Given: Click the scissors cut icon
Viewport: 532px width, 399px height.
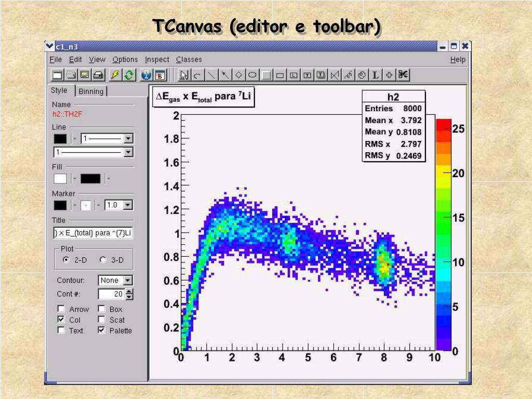Looking at the screenshot, I should [x=403, y=75].
